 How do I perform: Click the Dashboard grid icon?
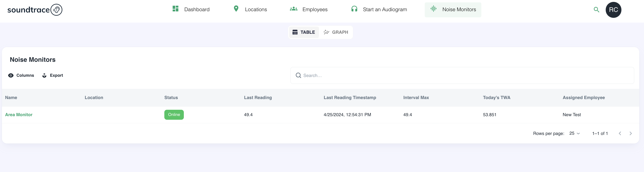point(175,9)
